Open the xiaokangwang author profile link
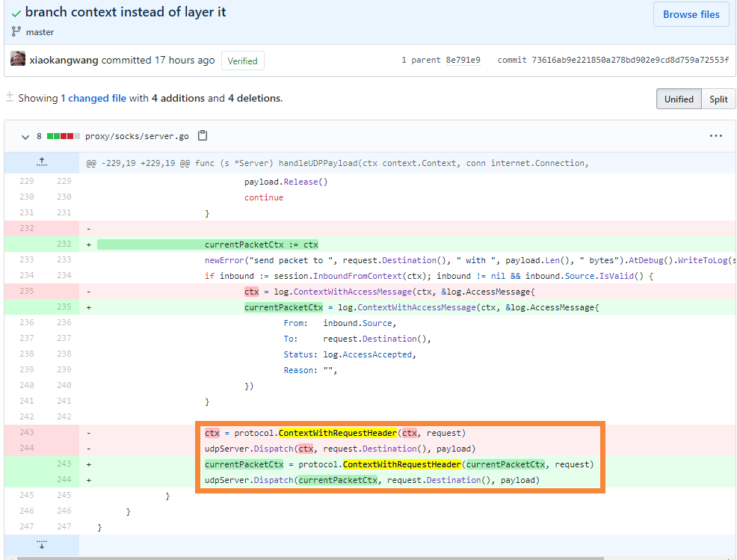 point(64,60)
